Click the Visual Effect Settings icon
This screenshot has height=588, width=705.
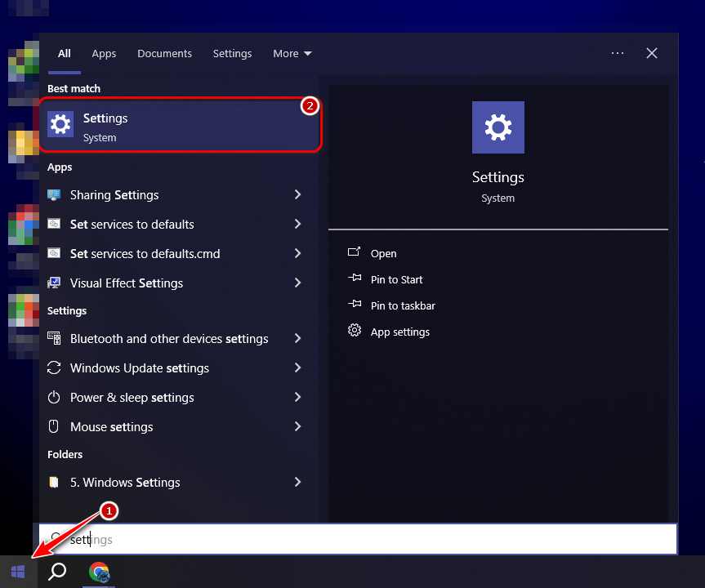[54, 283]
